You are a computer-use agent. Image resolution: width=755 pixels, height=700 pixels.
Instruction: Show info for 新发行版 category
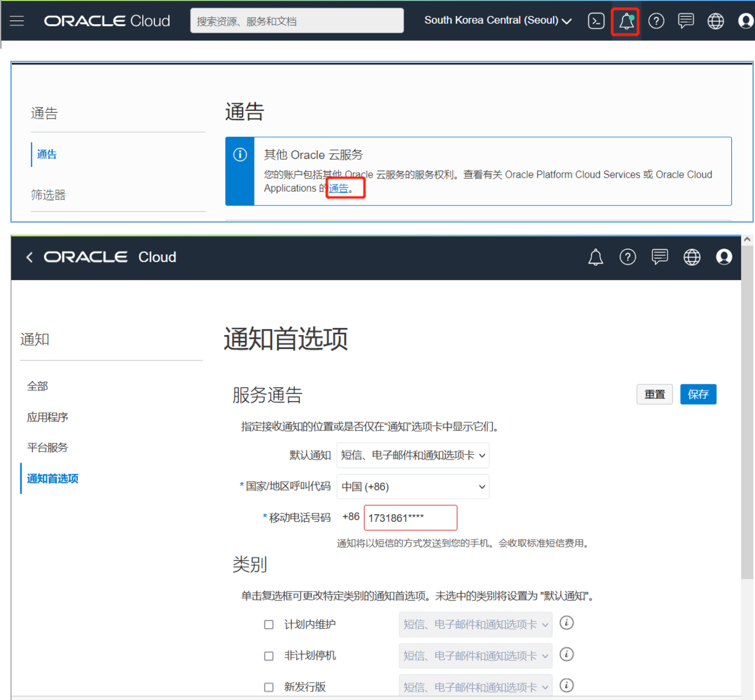pyautogui.click(x=566, y=685)
